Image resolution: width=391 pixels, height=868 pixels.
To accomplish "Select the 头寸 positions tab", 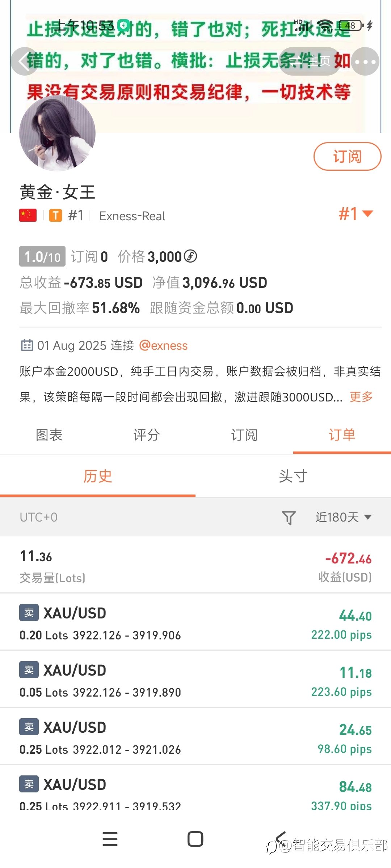I will click(x=293, y=476).
